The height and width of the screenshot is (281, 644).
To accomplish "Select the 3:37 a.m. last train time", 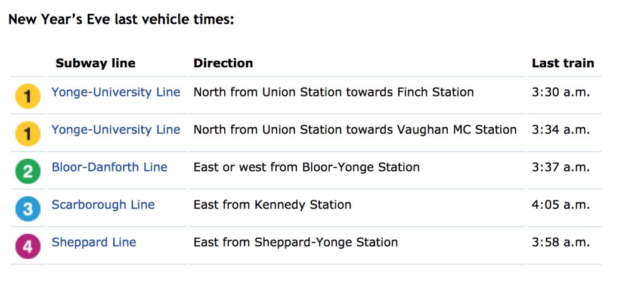I will pos(561,167).
